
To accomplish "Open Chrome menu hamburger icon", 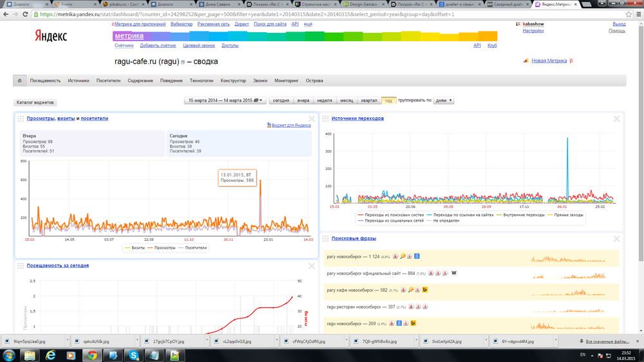I will [x=639, y=14].
